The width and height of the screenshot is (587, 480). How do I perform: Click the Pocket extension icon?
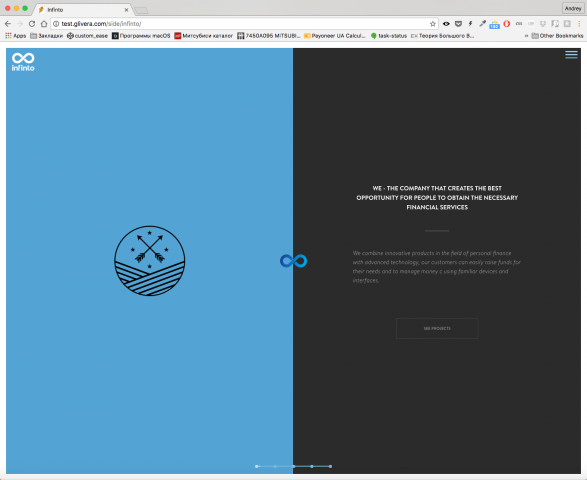(x=458, y=24)
